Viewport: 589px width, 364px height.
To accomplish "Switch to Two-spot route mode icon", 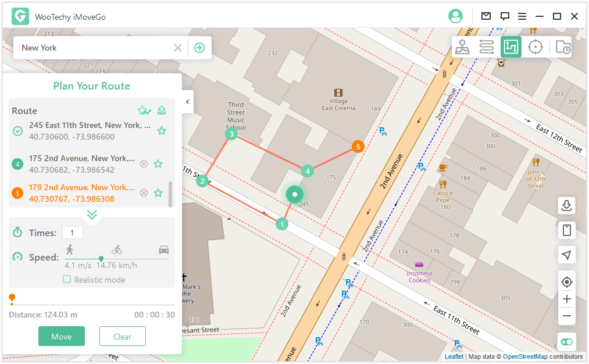I will pyautogui.click(x=487, y=47).
